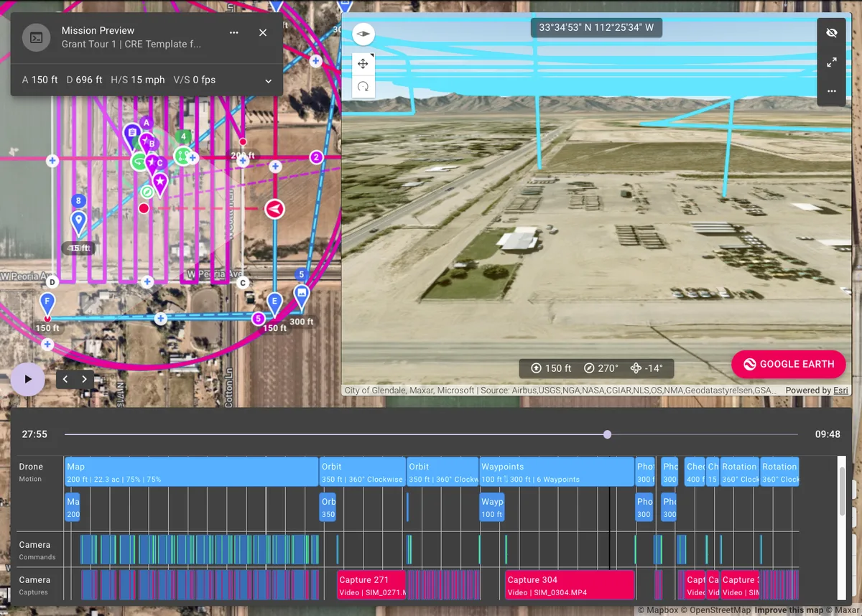Click the timeline vertical scrollbar
The height and width of the screenshot is (616, 862).
(843, 492)
